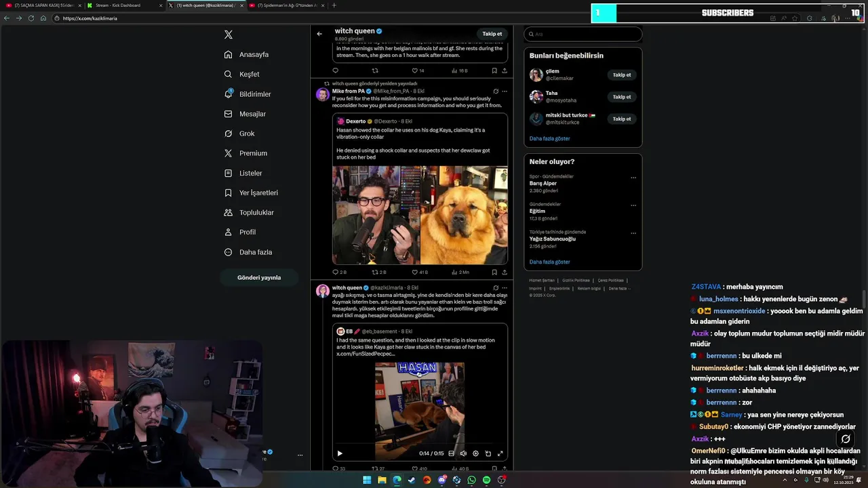Open Anasayfa from the sidebar
Image resolution: width=868 pixels, height=488 pixels.
click(x=247, y=54)
